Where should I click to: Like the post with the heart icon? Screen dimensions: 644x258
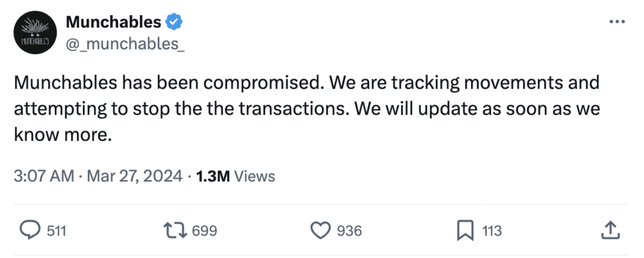click(x=321, y=230)
